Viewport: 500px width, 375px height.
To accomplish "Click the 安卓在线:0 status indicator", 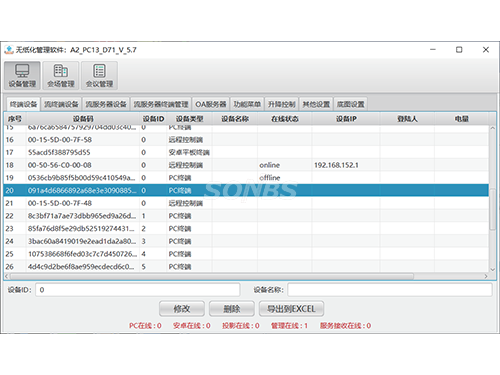I will [x=192, y=326].
